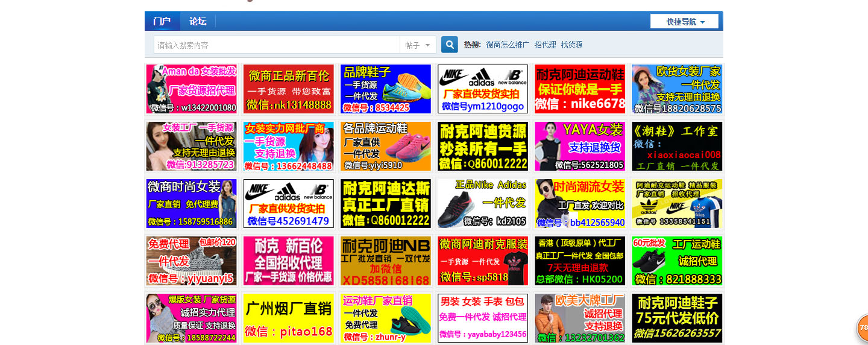This screenshot has height=345, width=868.
Task: Open the Nike banner with ym1210gogo
Action: [x=483, y=89]
